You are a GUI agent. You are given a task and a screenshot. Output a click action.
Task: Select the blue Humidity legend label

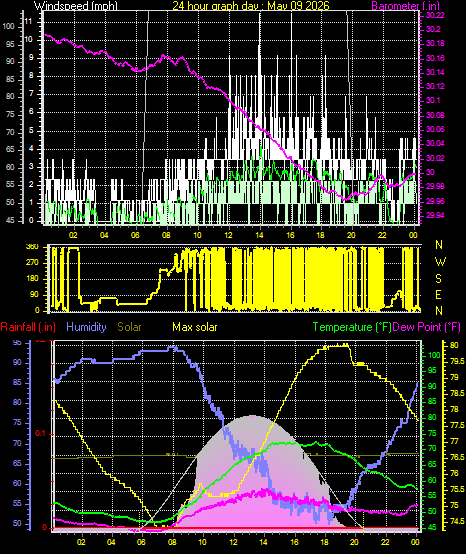[86, 327]
